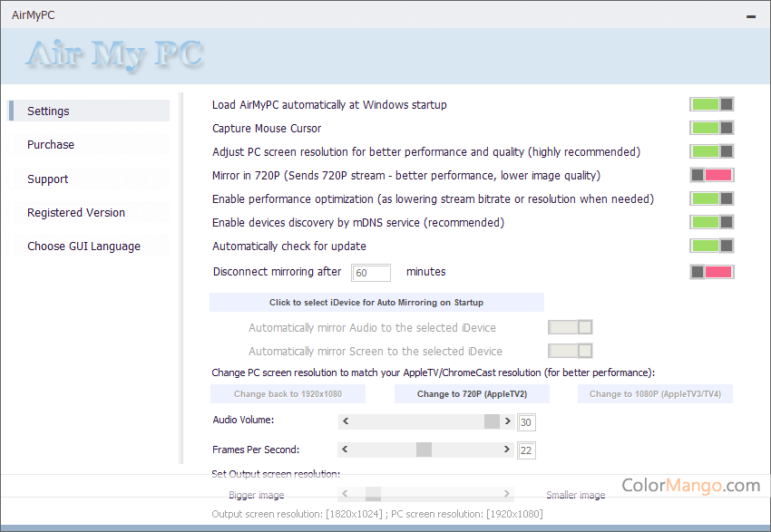The image size is (771, 532).
Task: Click Frames Per Second right arrow
Action: tap(506, 449)
